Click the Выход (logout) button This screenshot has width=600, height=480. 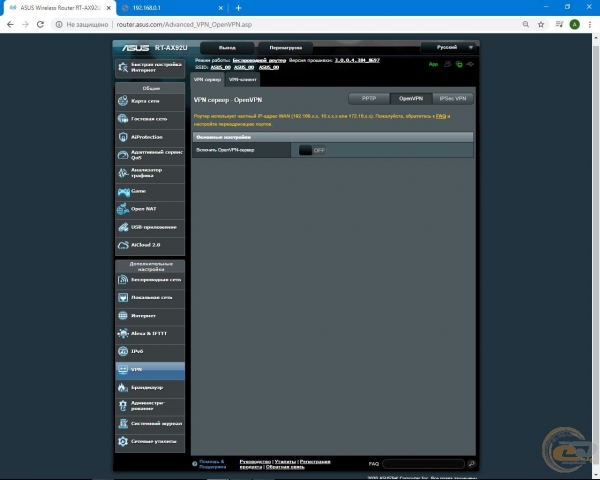click(227, 47)
